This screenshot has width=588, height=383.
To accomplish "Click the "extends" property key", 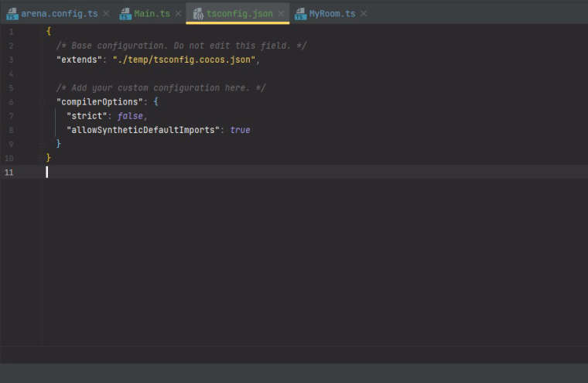I will tap(79, 60).
